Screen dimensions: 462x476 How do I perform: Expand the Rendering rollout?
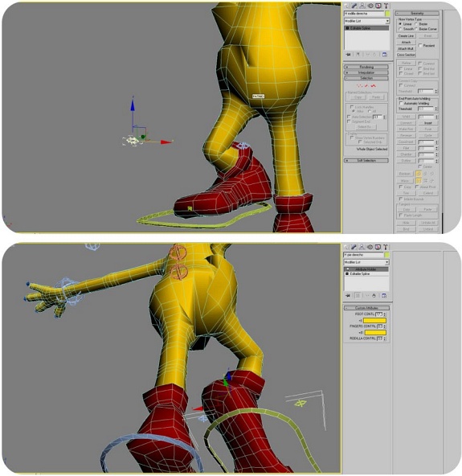366,67
